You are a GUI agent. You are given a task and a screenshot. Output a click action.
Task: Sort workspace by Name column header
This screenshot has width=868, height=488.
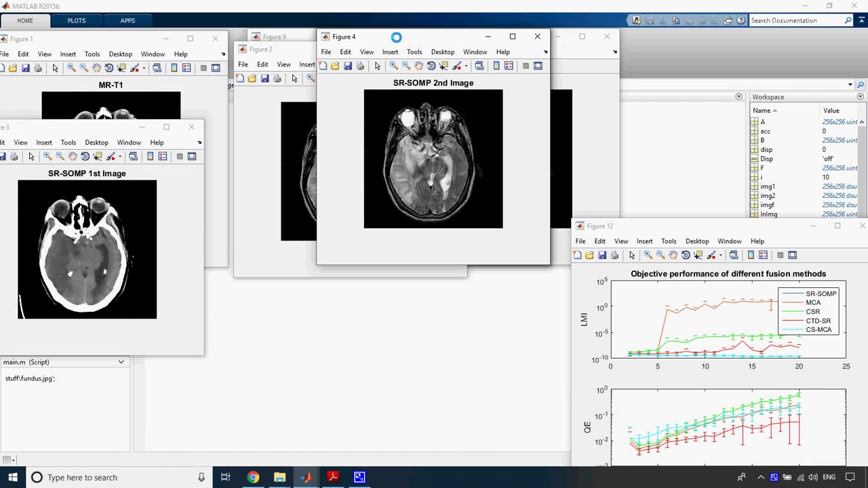click(x=764, y=110)
